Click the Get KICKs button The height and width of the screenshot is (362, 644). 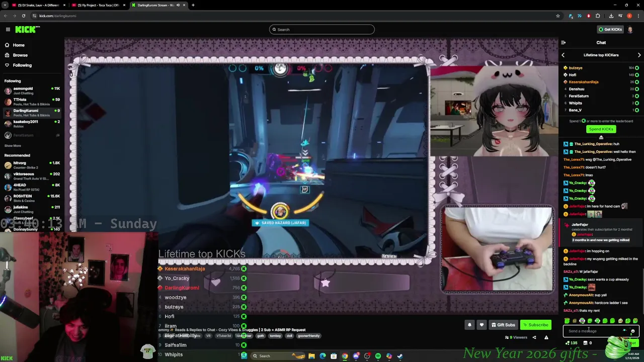coord(610,30)
